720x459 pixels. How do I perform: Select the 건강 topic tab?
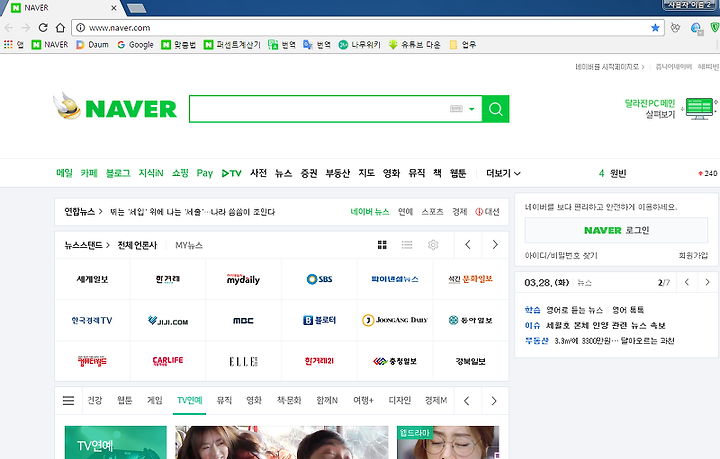pyautogui.click(x=95, y=400)
